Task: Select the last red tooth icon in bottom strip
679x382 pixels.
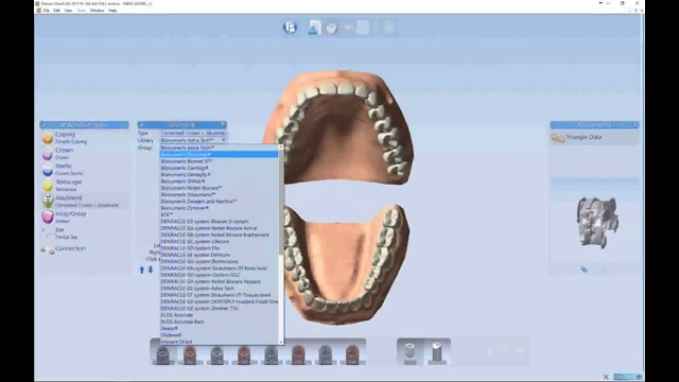Action: (x=352, y=355)
